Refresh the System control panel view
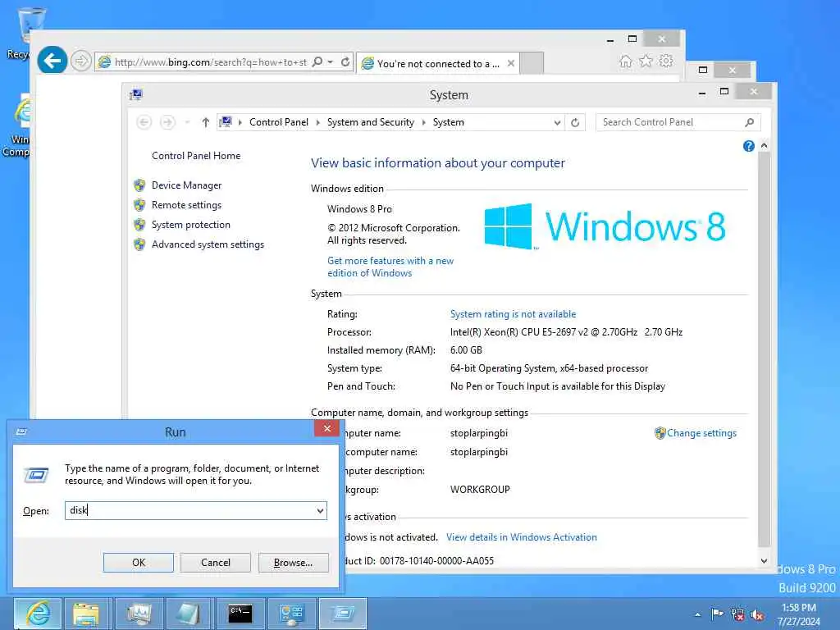Viewport: 840px width, 630px height. (x=575, y=123)
